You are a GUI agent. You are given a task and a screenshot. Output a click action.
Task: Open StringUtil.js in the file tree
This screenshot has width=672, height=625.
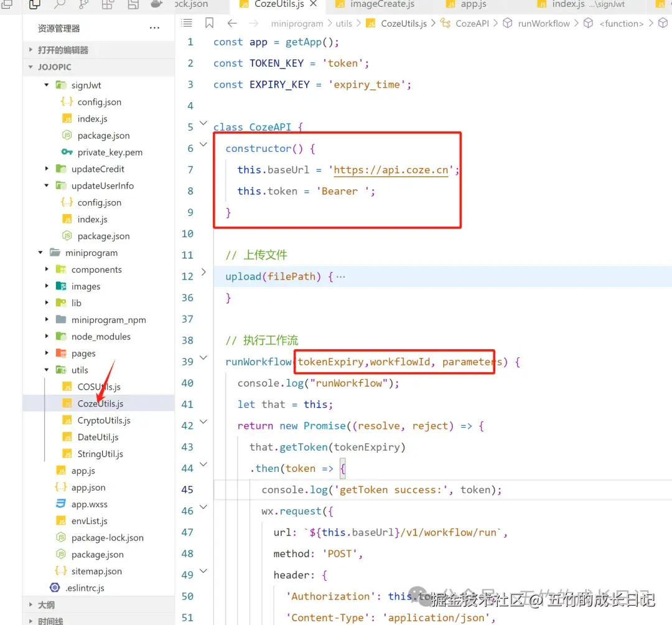tap(100, 454)
